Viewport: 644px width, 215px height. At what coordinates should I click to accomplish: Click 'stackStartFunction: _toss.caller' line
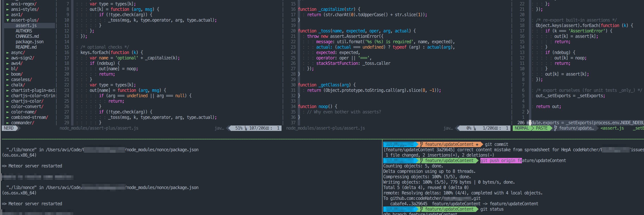tap(353, 64)
